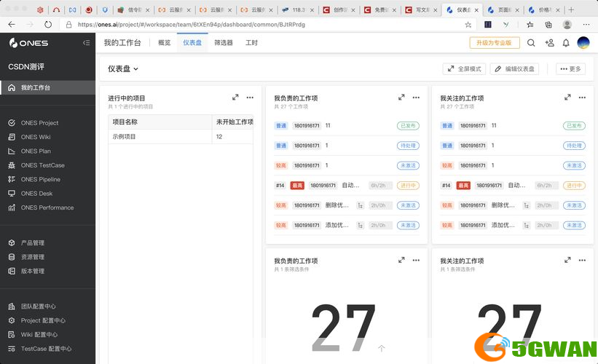
Task: Click the 待处理 status in 我负责的工作项
Action: pos(408,146)
